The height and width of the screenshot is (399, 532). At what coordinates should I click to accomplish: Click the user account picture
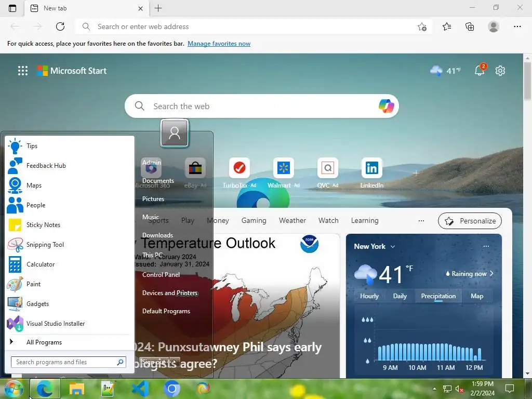click(x=175, y=132)
